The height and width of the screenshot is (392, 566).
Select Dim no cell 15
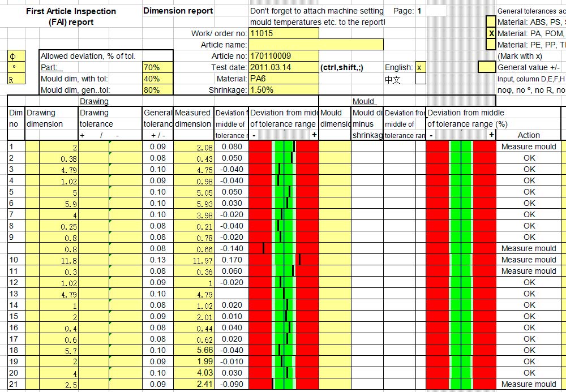coord(16,316)
